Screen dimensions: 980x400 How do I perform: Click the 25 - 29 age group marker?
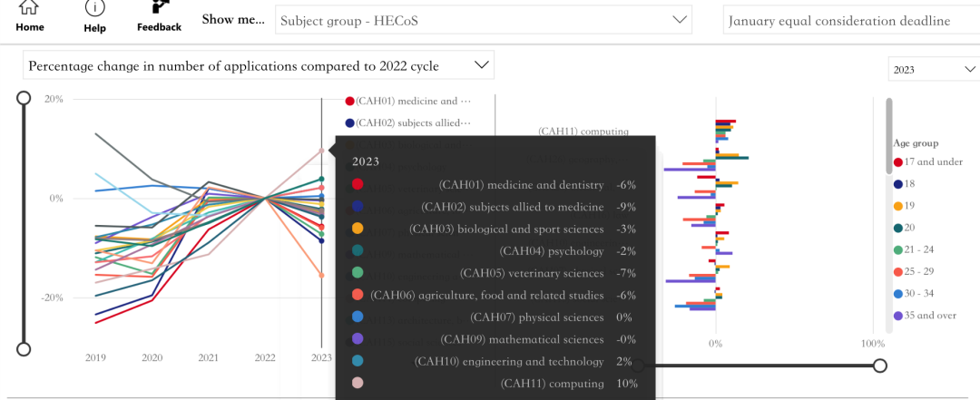tap(898, 271)
